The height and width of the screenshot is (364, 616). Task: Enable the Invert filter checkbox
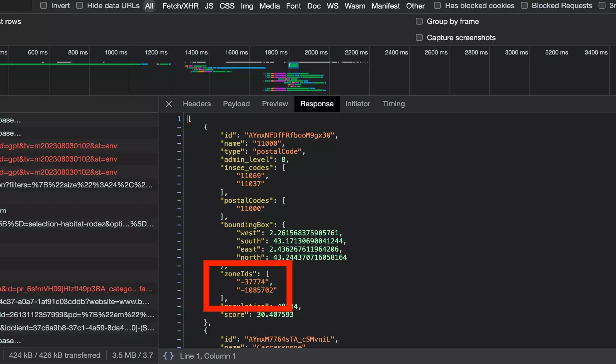click(x=44, y=5)
